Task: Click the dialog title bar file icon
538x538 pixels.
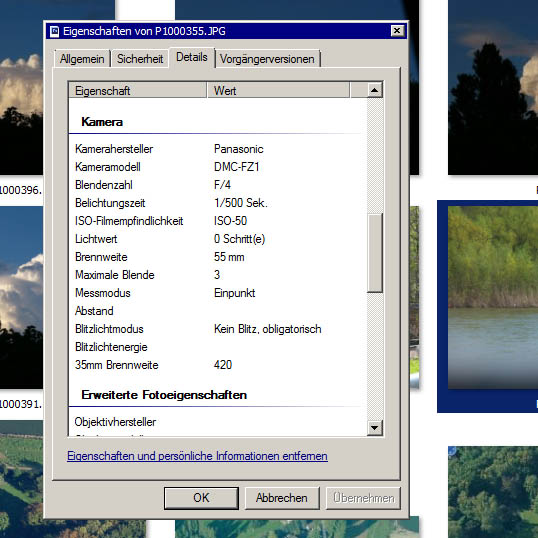Action: pyautogui.click(x=54, y=31)
